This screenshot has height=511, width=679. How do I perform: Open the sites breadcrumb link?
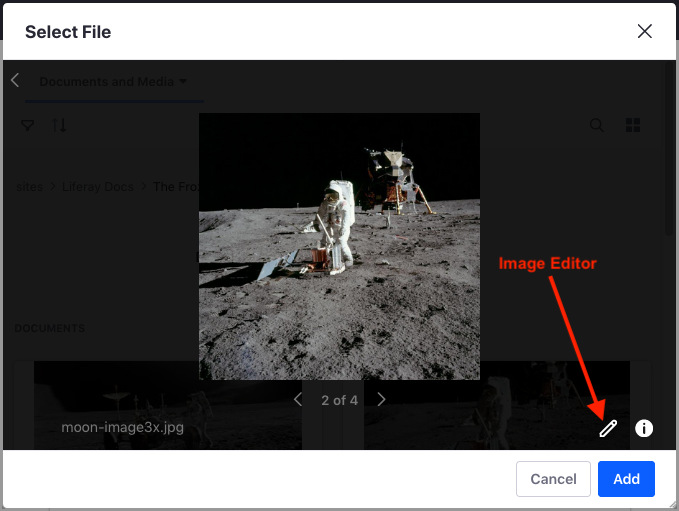tap(29, 187)
